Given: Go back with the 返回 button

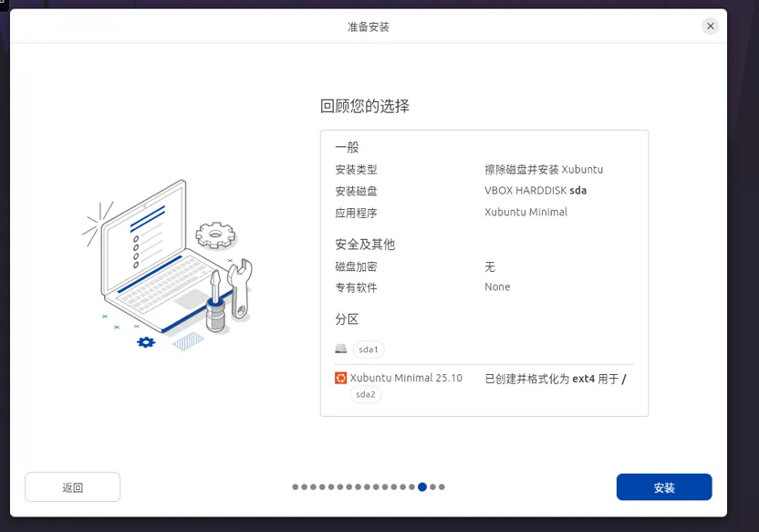Looking at the screenshot, I should (x=73, y=487).
